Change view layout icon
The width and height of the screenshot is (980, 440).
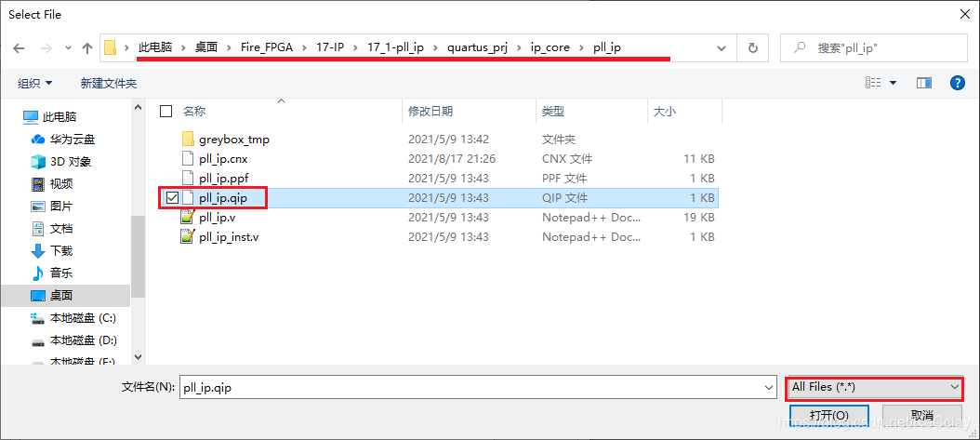pos(873,83)
